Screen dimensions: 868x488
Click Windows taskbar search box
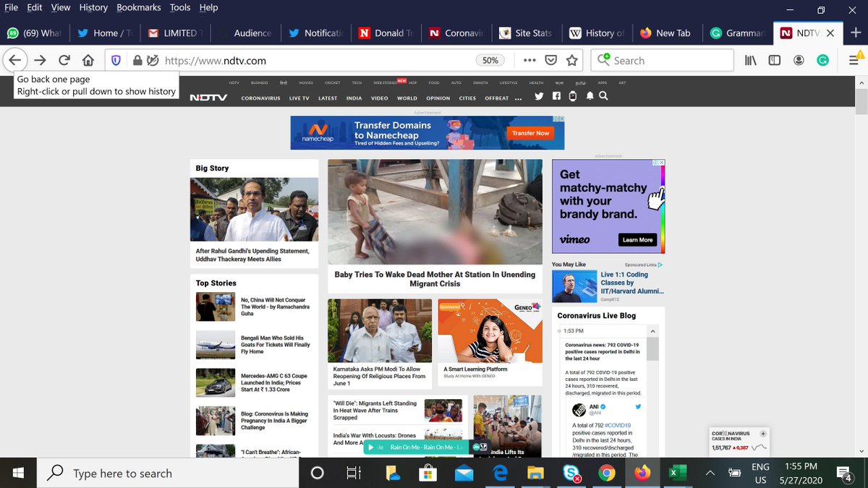pos(168,473)
